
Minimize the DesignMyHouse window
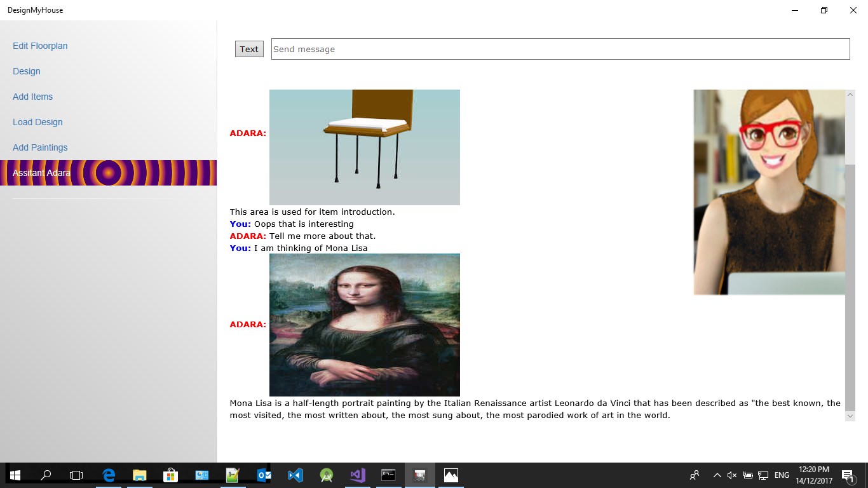tap(796, 10)
